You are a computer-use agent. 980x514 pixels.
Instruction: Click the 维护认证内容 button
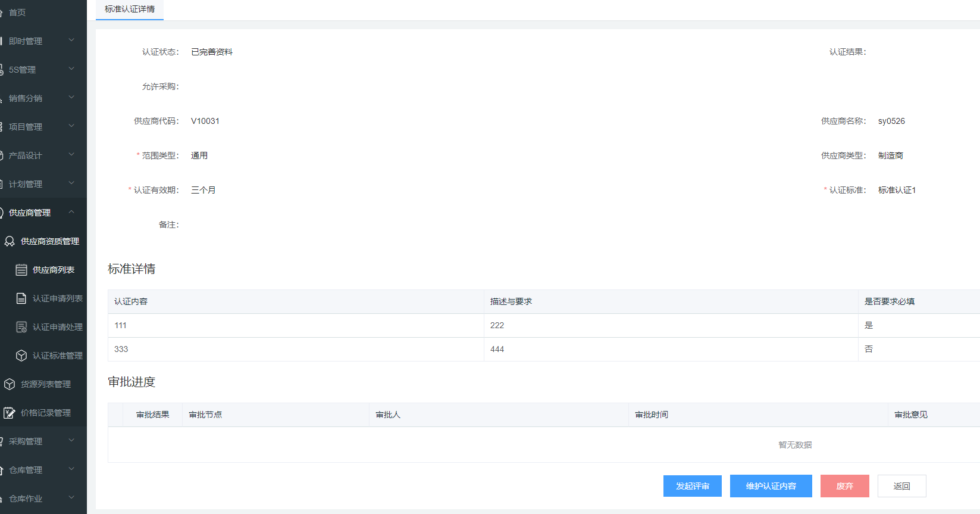(x=771, y=486)
